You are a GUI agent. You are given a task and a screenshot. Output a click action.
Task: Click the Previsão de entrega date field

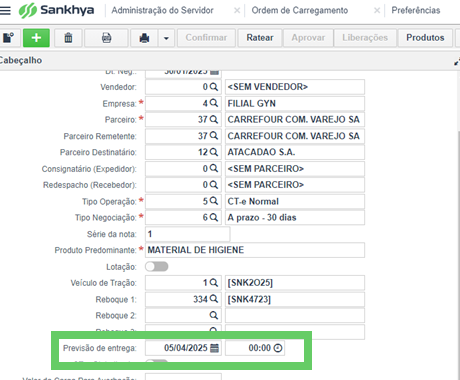click(183, 348)
